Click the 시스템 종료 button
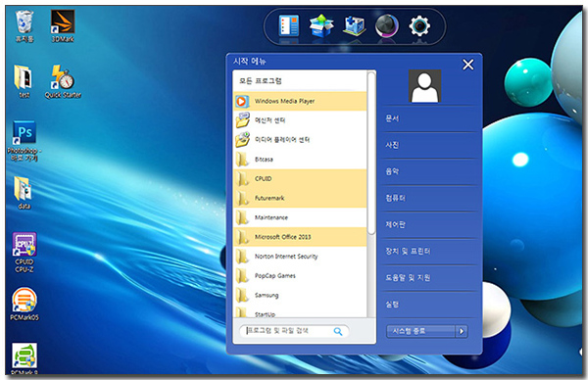Image resolution: width=588 pixels, height=380 pixels. [x=420, y=331]
